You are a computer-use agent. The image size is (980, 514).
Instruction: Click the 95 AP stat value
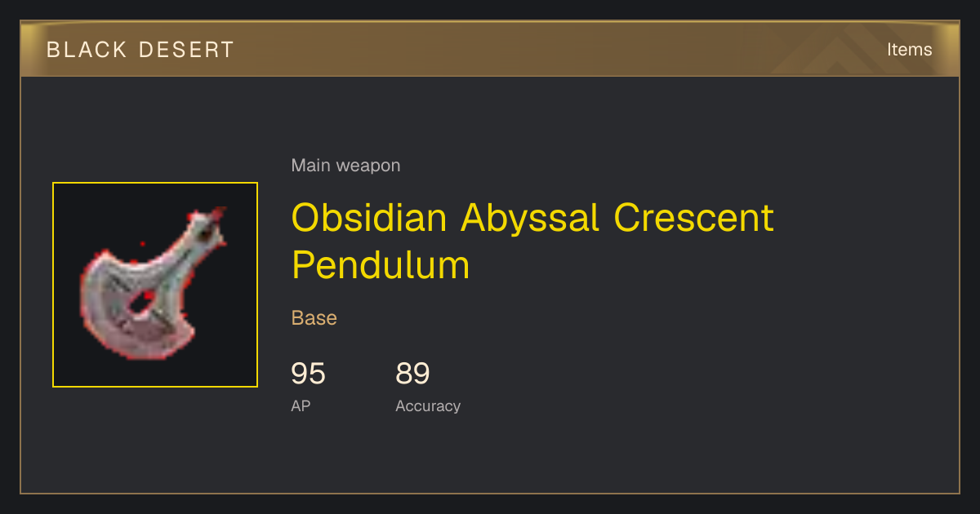coord(308,374)
